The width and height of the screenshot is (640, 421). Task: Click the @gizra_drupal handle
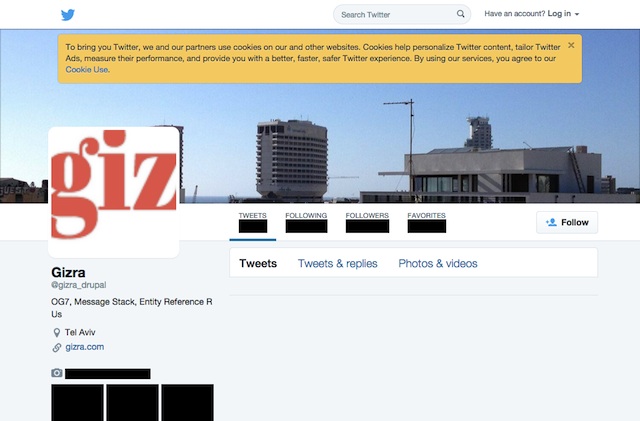coord(79,285)
